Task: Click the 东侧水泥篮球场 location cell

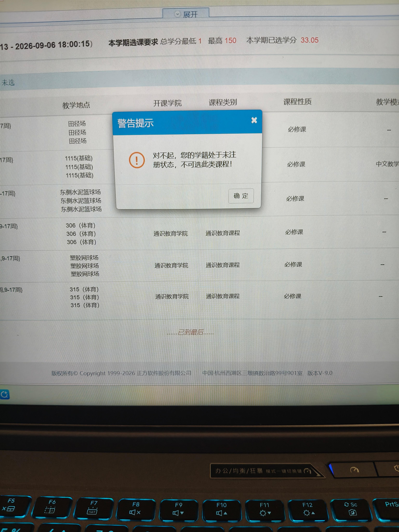Action: point(81,201)
